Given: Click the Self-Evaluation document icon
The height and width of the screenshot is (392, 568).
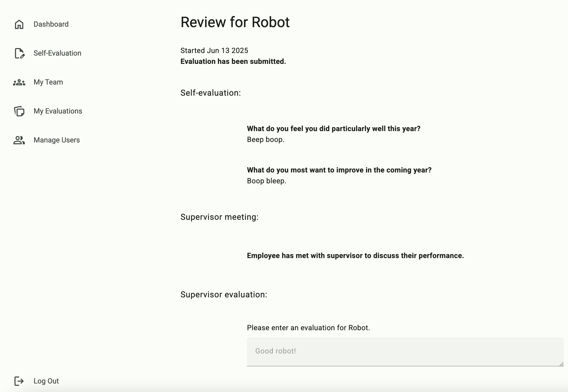Looking at the screenshot, I should (19, 53).
